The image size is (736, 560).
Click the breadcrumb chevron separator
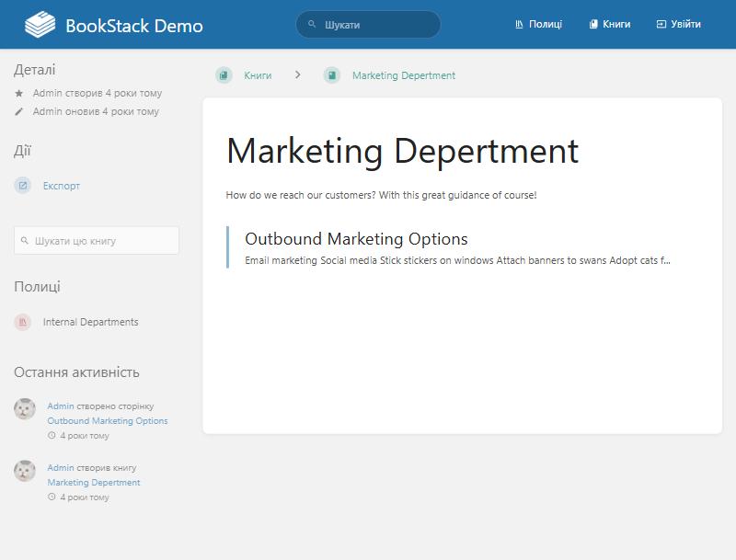[x=297, y=75]
